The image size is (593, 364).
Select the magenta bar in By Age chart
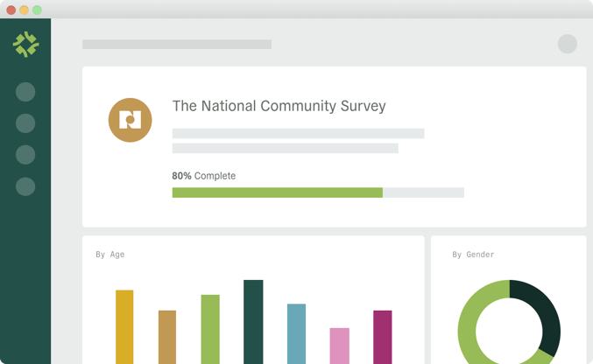click(x=383, y=337)
